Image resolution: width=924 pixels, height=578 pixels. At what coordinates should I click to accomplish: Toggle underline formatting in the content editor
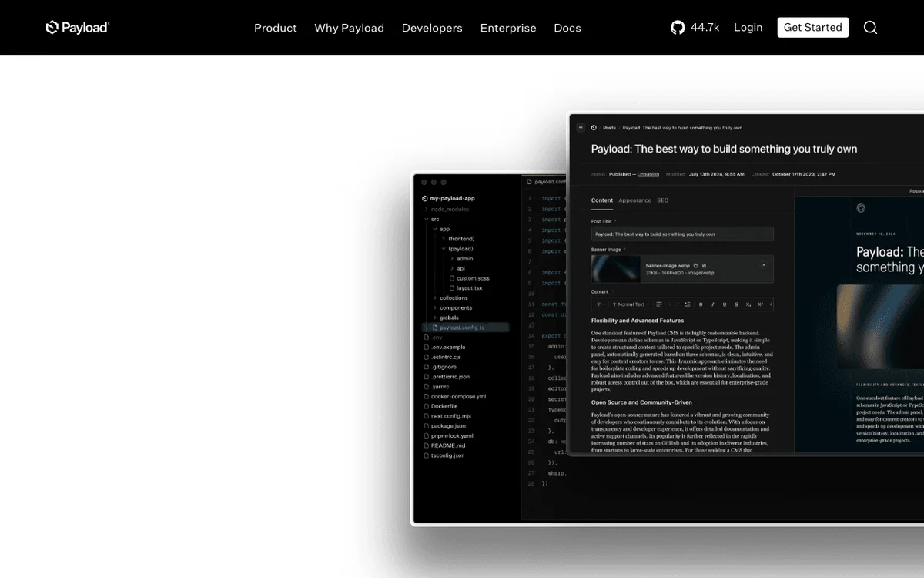(725, 304)
